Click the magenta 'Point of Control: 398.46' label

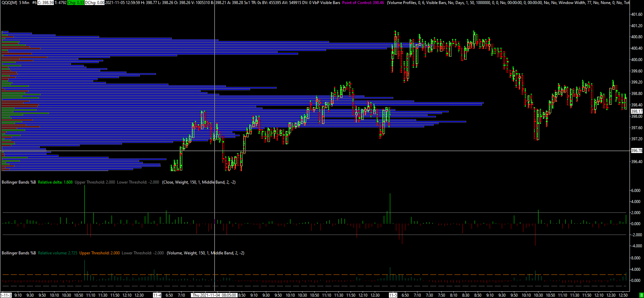[x=363, y=3]
